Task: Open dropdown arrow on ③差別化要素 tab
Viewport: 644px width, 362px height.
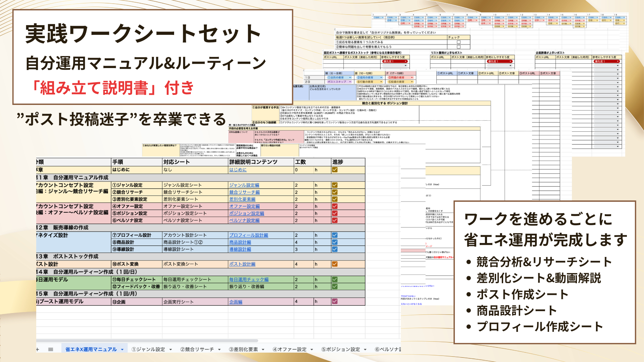Action: (263, 350)
